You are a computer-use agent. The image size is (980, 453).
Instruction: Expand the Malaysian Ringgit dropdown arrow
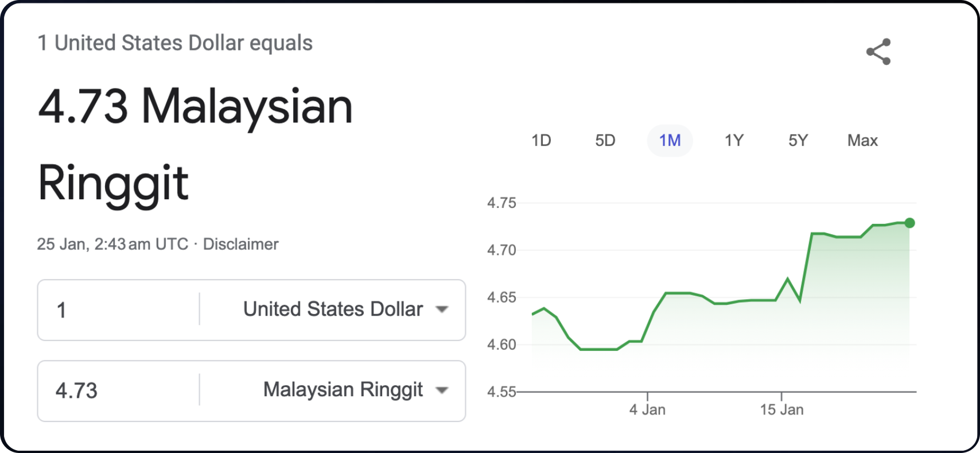click(442, 390)
